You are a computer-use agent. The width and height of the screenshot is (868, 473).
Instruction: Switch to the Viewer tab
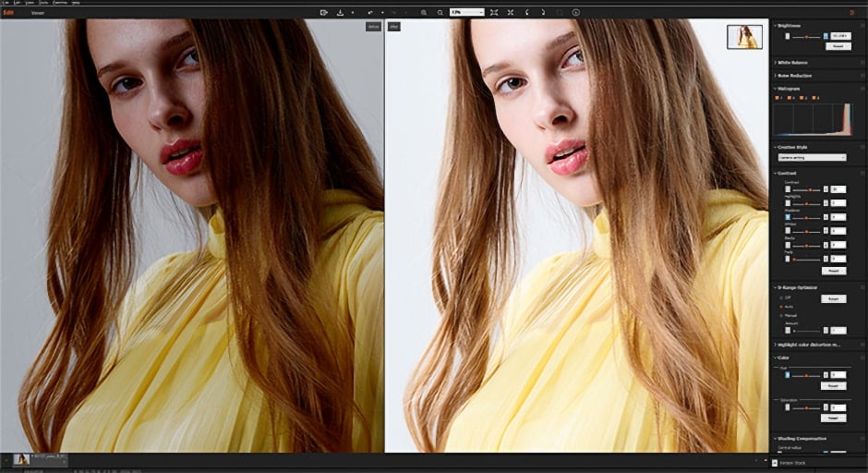pyautogui.click(x=37, y=13)
